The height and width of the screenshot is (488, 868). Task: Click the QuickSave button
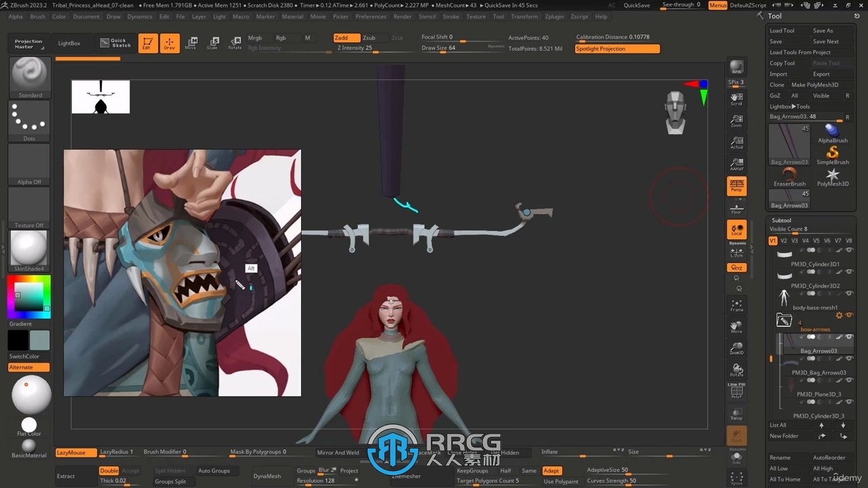pyautogui.click(x=637, y=5)
